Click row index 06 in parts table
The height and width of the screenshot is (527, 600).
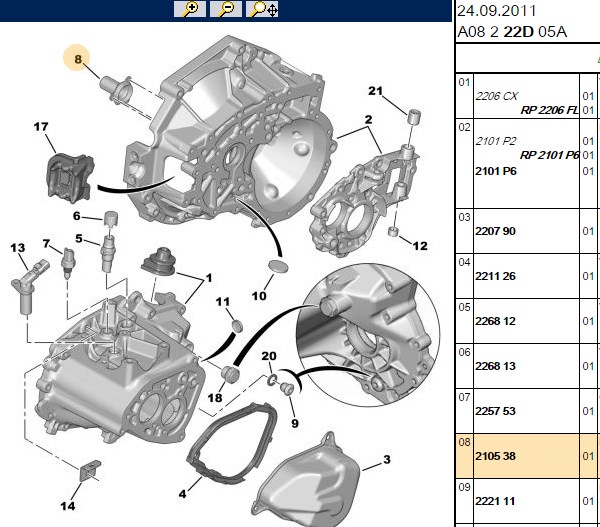pyautogui.click(x=464, y=352)
